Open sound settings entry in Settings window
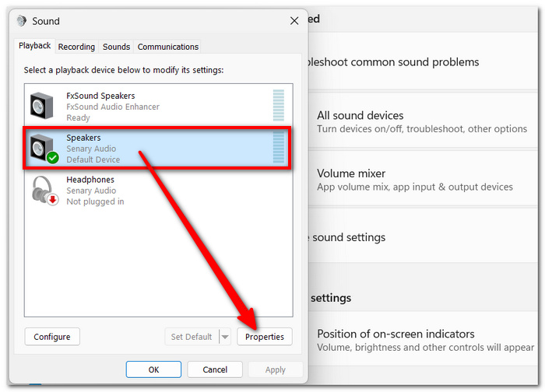The width and height of the screenshot is (545, 392). click(422, 237)
